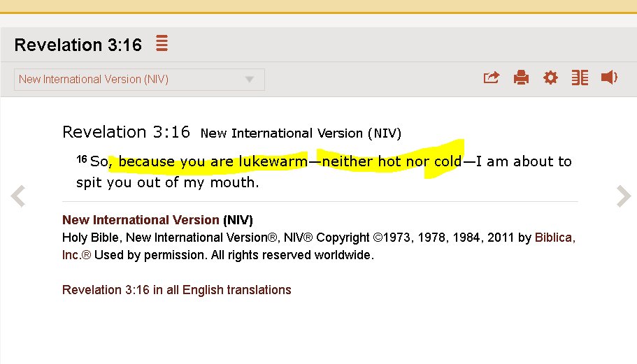Open the New International Version link

(x=141, y=220)
